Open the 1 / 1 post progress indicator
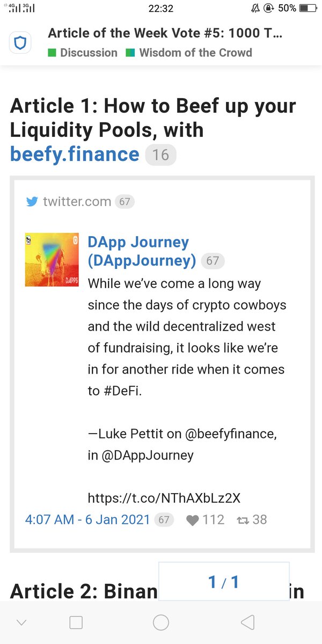The height and width of the screenshot is (644, 322). 224,582
